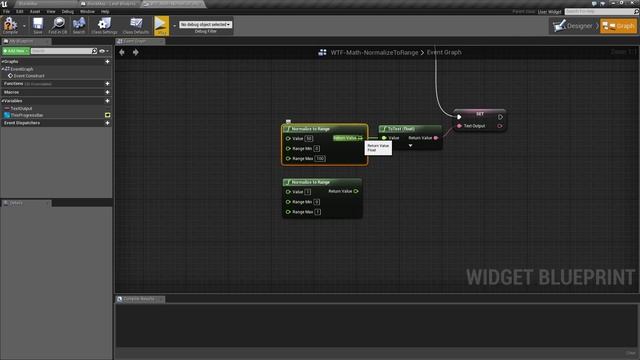
Task: Click the Unreal Engine logo icon
Action: (4, 4)
